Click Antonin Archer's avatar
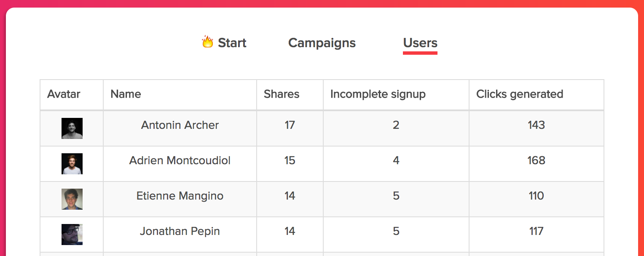This screenshot has height=256, width=644. [x=72, y=128]
